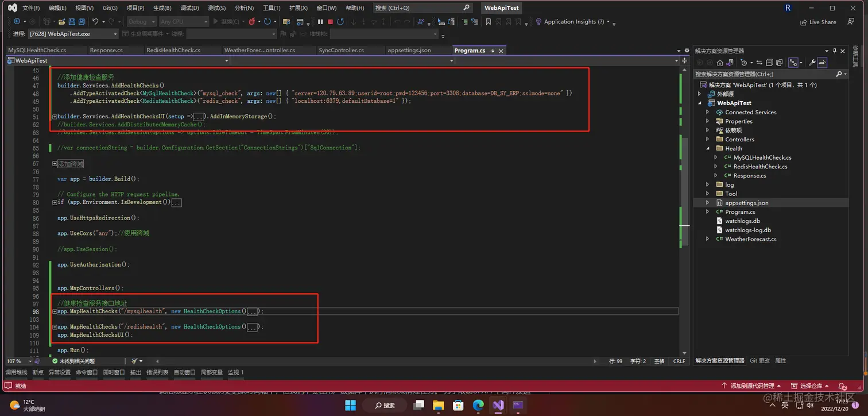Click Collapse All icon in Solution Explorer
Viewport: 868px width, 416px height.
click(x=769, y=63)
